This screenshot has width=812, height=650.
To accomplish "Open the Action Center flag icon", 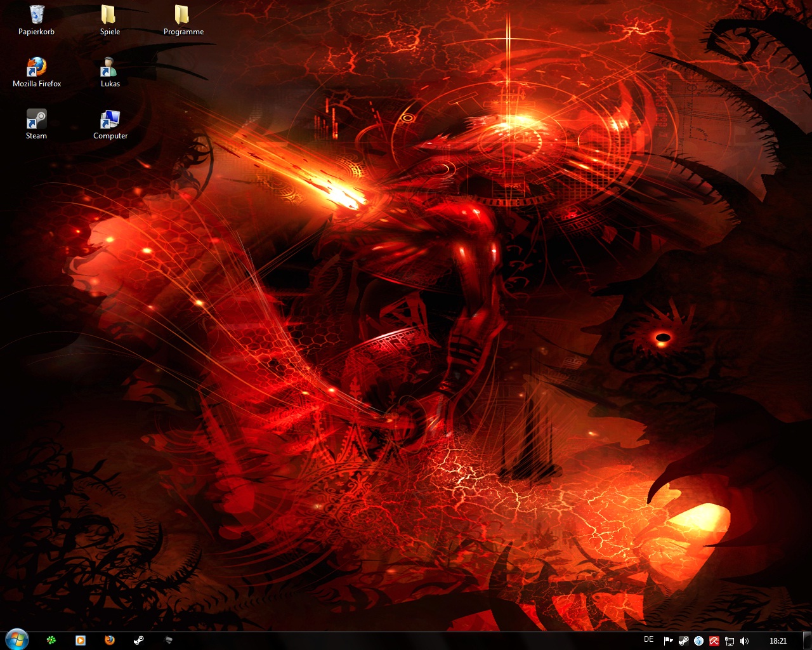I will coord(668,641).
